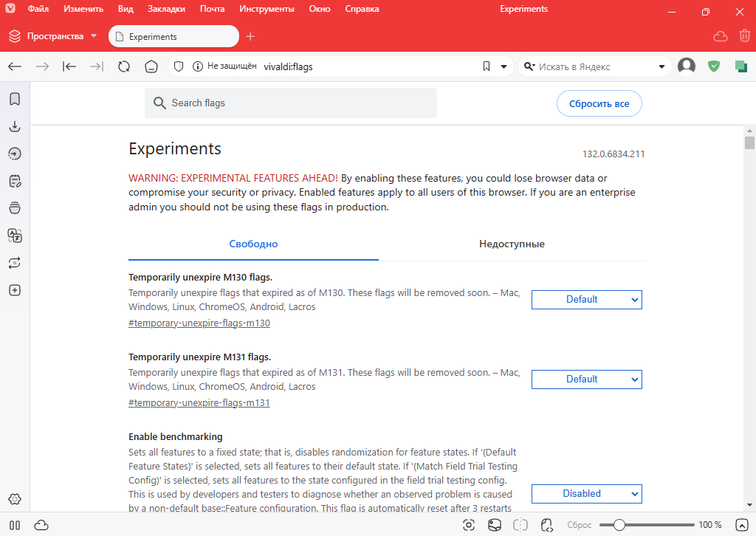Open the Enable benchmarking Disabled dropdown
Image resolution: width=756 pixels, height=536 pixels.
(x=586, y=494)
